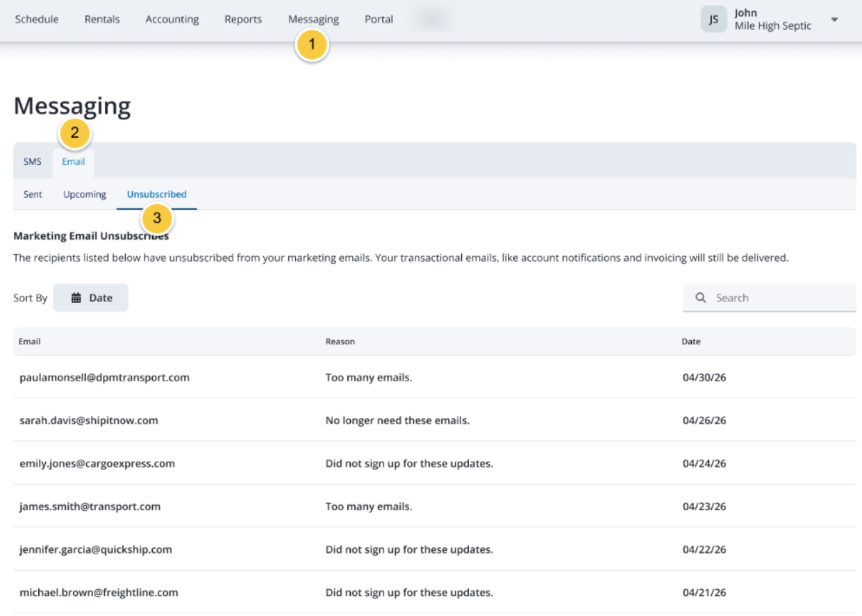Click the calendar icon in Date button
The width and height of the screenshot is (862, 616).
click(76, 298)
